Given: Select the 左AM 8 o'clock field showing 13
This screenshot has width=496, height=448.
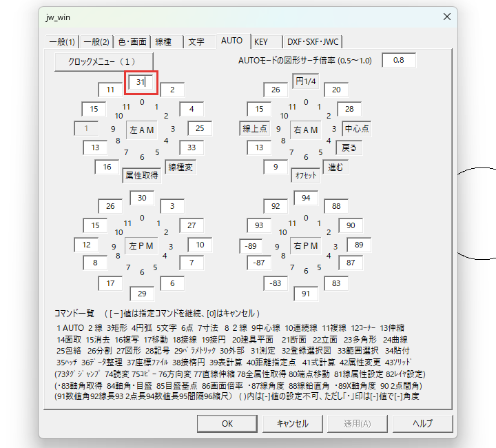Looking at the screenshot, I should point(95,147).
